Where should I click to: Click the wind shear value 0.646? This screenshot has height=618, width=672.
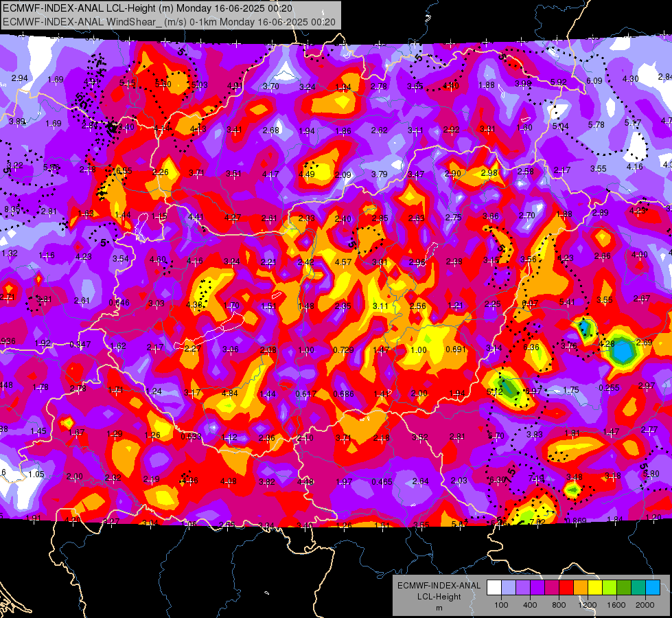pos(119,302)
